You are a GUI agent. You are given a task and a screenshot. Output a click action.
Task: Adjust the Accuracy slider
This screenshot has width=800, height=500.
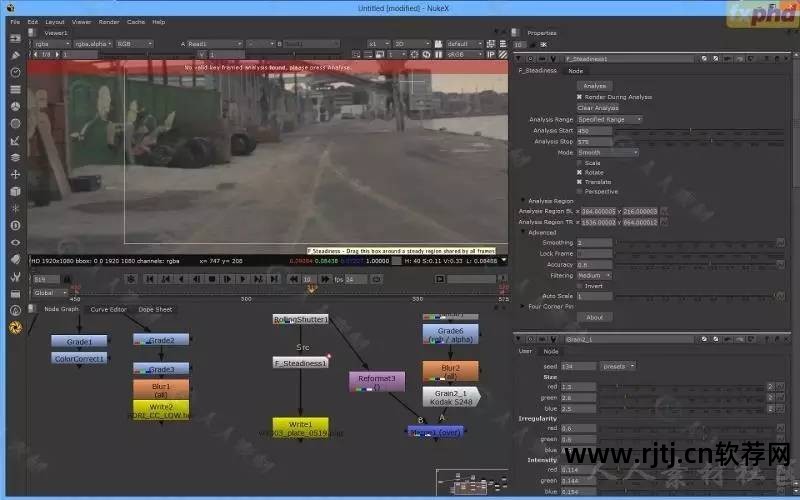tap(695, 265)
